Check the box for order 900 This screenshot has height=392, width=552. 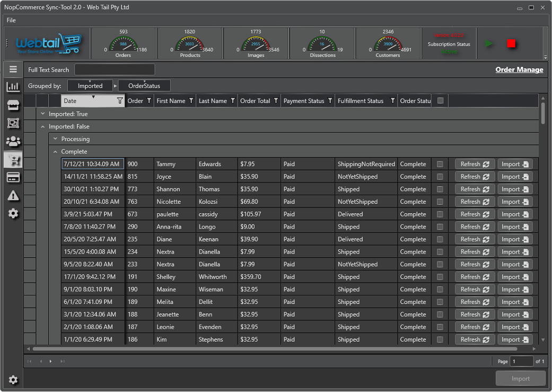click(440, 164)
